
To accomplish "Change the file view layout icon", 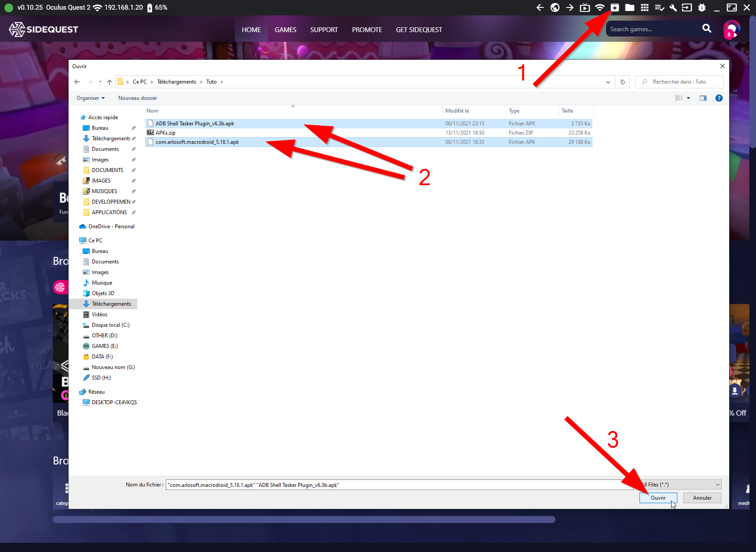I will tap(679, 98).
